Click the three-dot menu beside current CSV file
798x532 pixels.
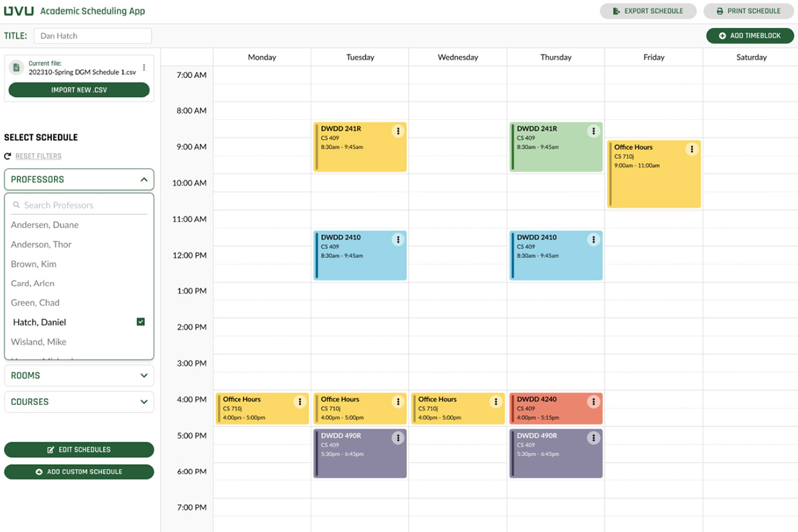[144, 68]
